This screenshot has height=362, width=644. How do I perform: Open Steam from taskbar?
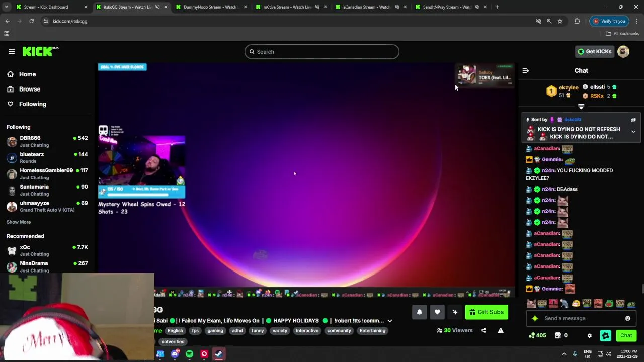click(x=218, y=354)
